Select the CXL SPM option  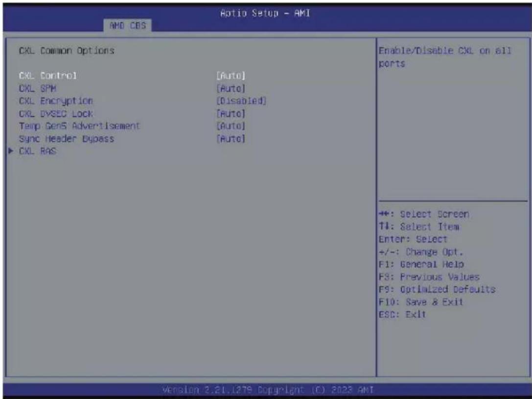tap(37, 88)
